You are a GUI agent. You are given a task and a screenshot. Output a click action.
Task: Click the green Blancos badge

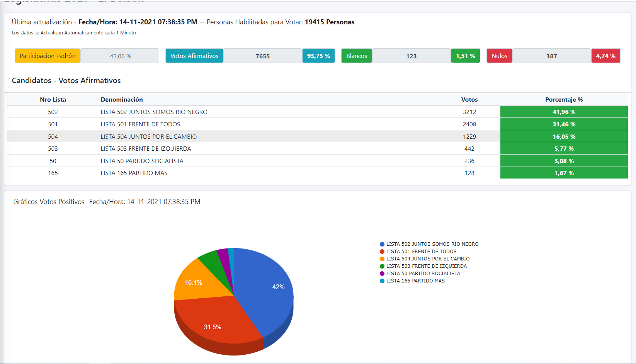(357, 56)
